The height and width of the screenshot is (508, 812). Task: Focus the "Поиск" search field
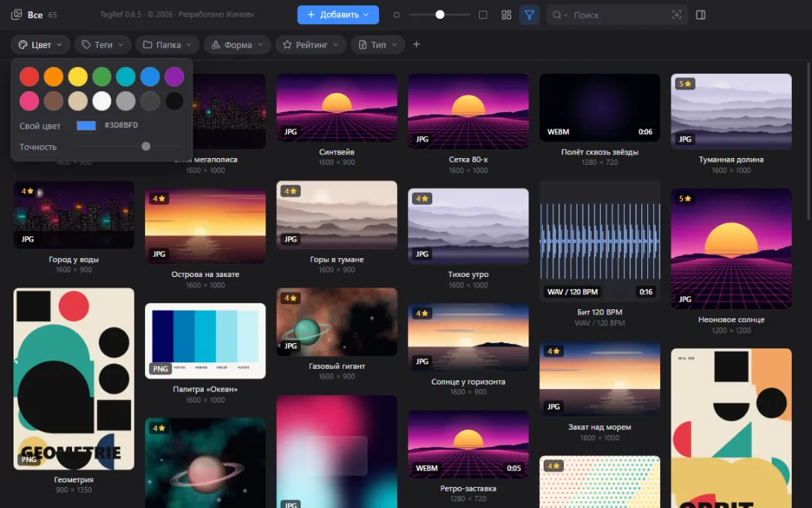pyautogui.click(x=617, y=15)
